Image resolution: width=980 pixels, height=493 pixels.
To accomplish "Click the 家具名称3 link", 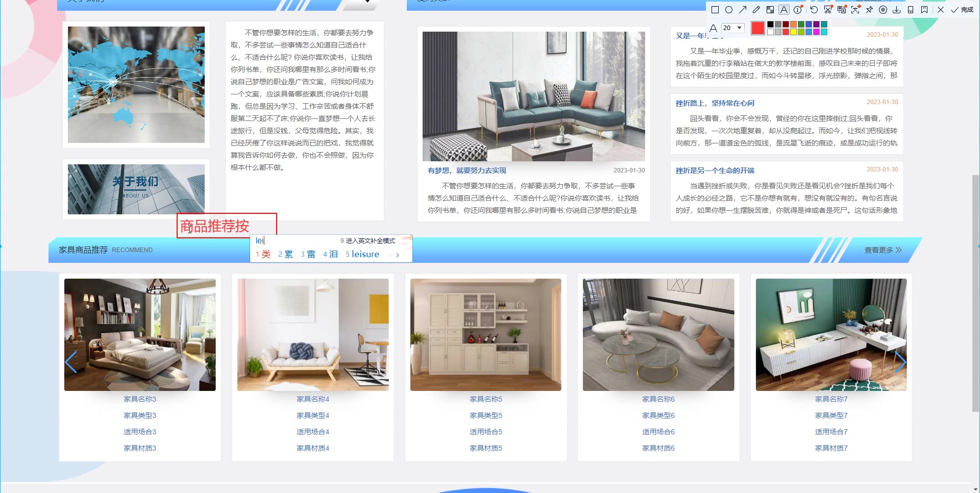I will click(x=140, y=399).
